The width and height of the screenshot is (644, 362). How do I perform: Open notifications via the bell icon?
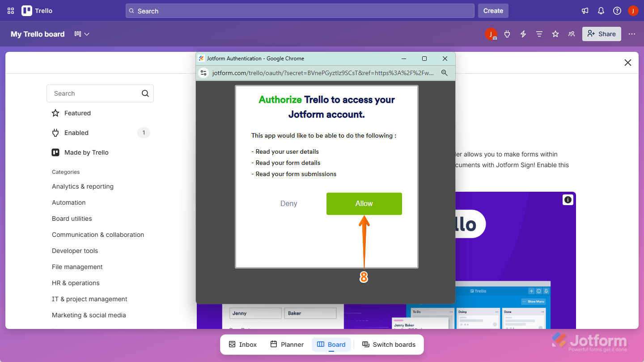pos(601,10)
